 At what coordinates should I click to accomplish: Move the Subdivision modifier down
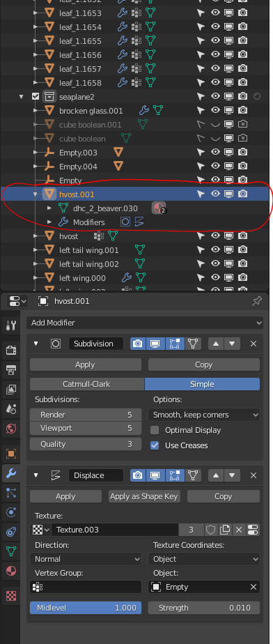point(232,344)
